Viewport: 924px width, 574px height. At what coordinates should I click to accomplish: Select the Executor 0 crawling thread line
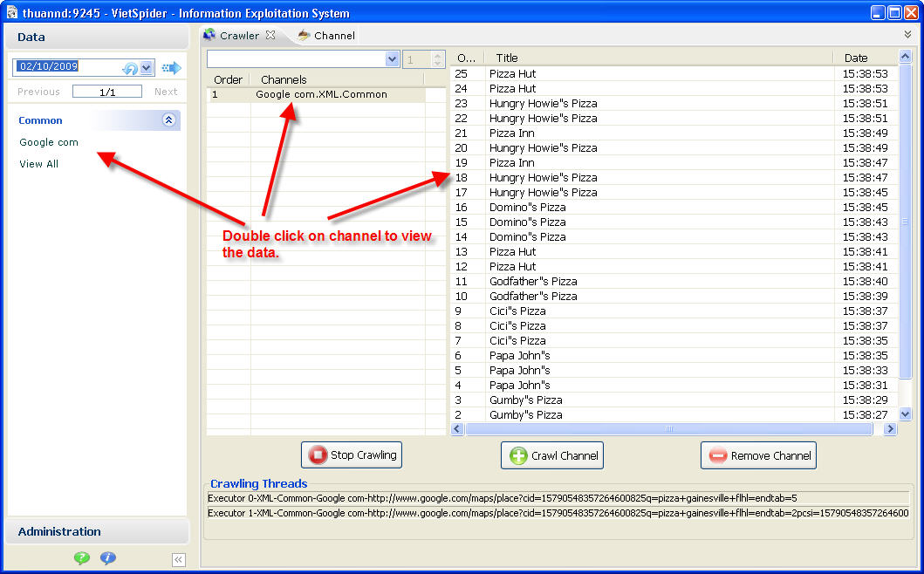click(x=558, y=499)
